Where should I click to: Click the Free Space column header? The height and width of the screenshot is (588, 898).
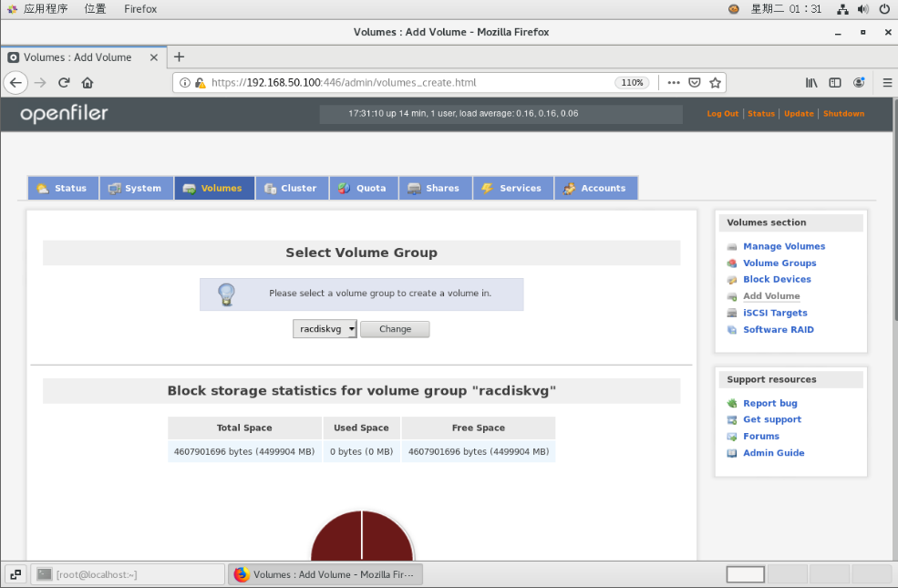click(x=479, y=428)
